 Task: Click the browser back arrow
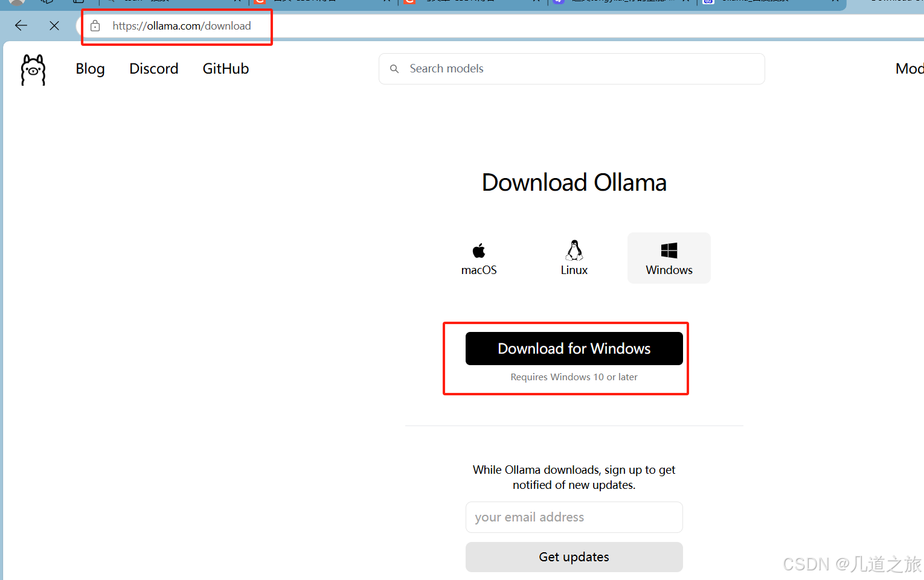click(x=21, y=25)
